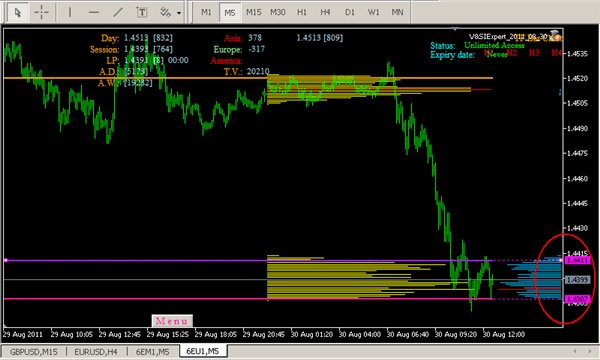The height and width of the screenshot is (360, 600).
Task: Click the magenta 1.4411 price label
Action: 577,261
